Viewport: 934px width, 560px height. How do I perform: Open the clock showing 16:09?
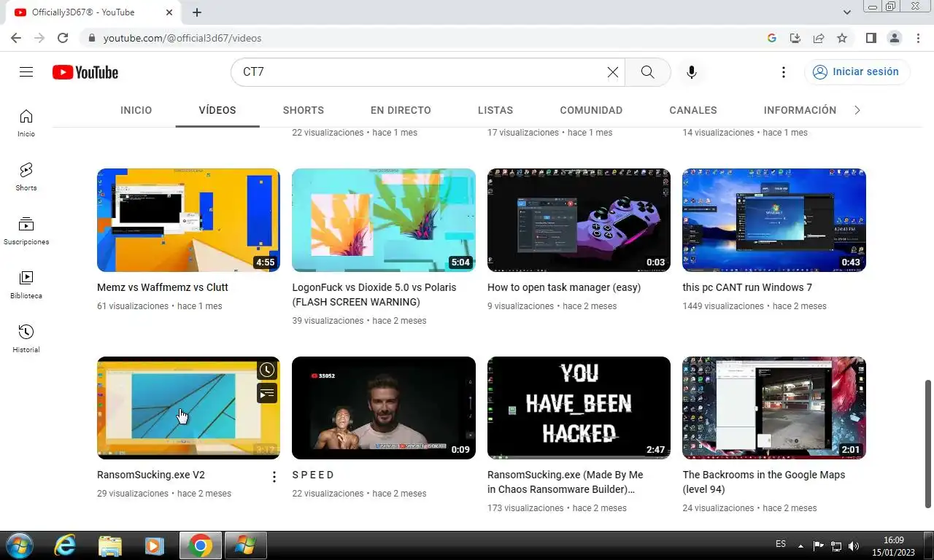tap(894, 545)
